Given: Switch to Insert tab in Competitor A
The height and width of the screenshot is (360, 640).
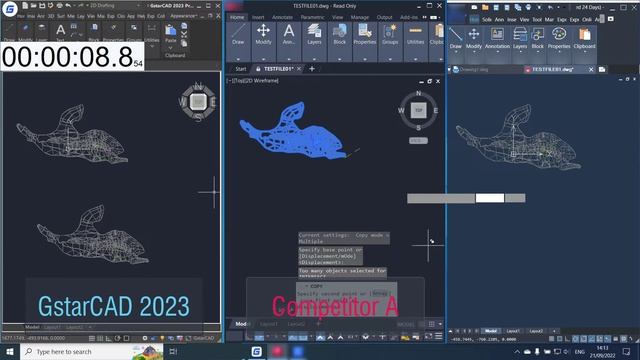Looking at the screenshot, I should (x=258, y=17).
